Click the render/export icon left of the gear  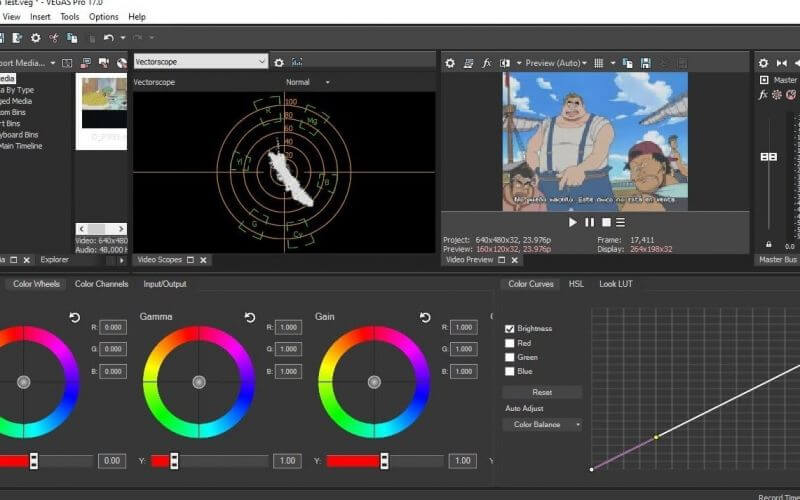(x=17, y=38)
